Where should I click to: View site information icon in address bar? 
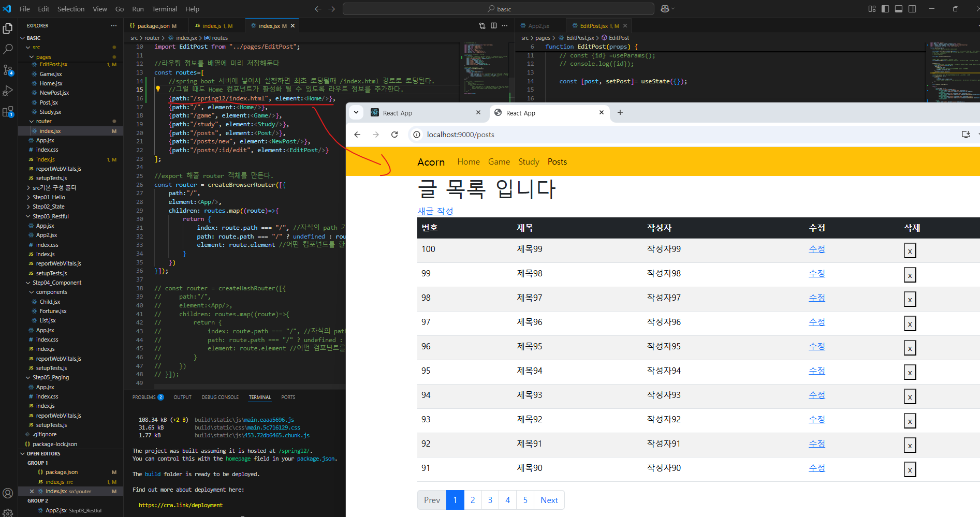(x=417, y=135)
